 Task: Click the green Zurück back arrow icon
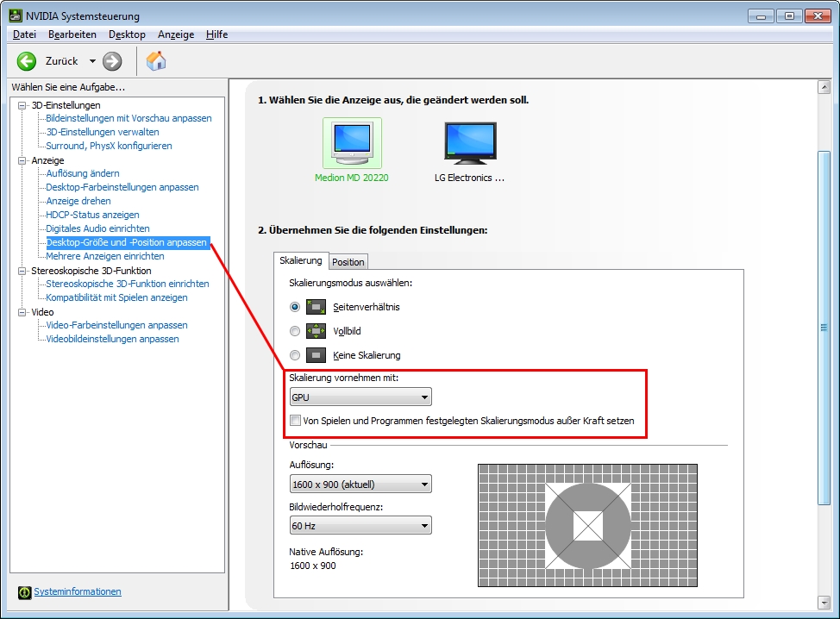26,61
